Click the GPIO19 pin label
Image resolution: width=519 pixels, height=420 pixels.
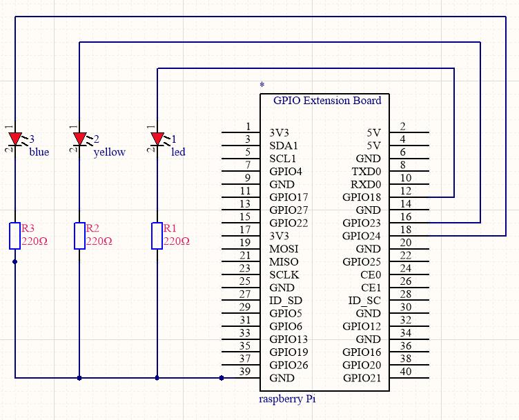pos(288,352)
